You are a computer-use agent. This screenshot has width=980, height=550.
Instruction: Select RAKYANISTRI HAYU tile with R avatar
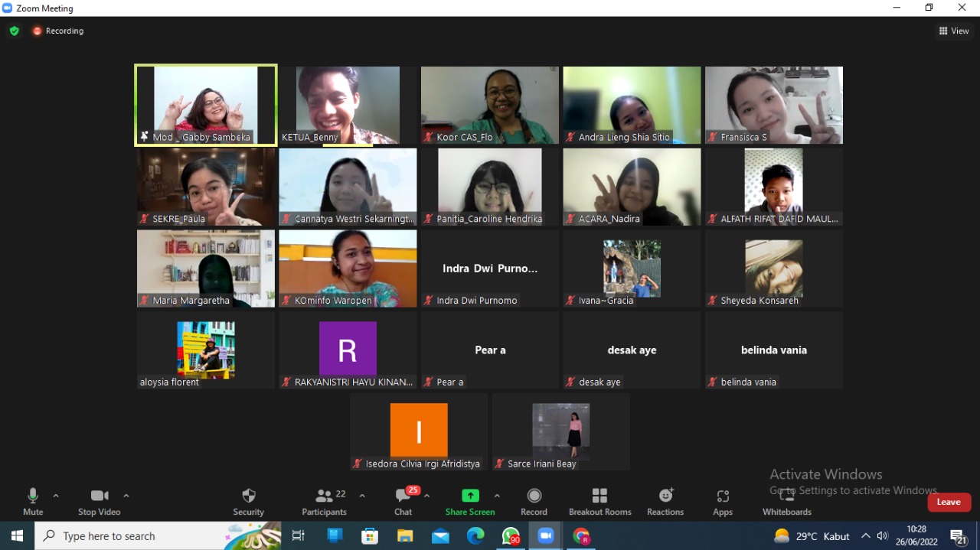coord(348,350)
